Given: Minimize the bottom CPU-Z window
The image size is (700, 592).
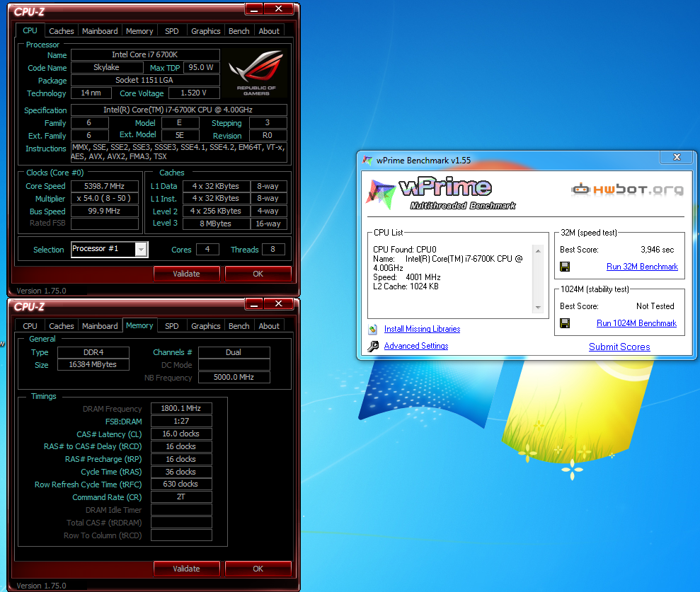Looking at the screenshot, I should [254, 304].
